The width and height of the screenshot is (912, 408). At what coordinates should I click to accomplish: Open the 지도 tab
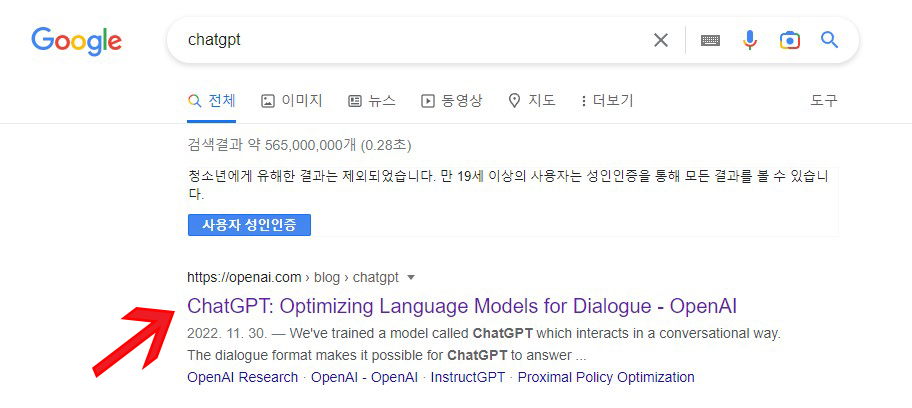tap(532, 101)
